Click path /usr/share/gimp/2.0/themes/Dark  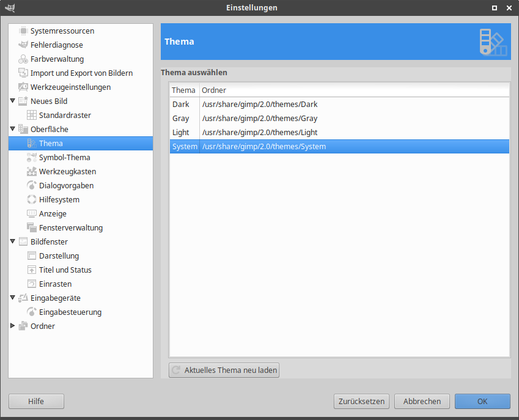260,105
